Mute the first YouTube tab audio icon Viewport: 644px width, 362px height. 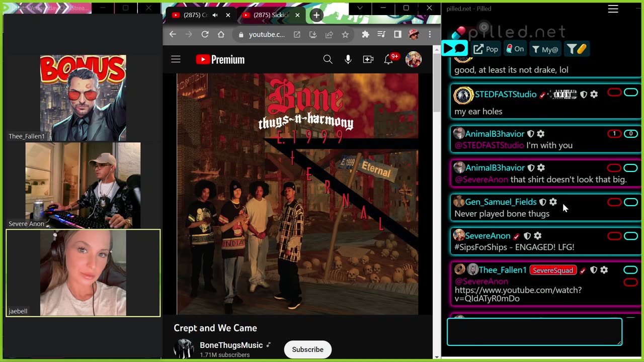click(215, 15)
